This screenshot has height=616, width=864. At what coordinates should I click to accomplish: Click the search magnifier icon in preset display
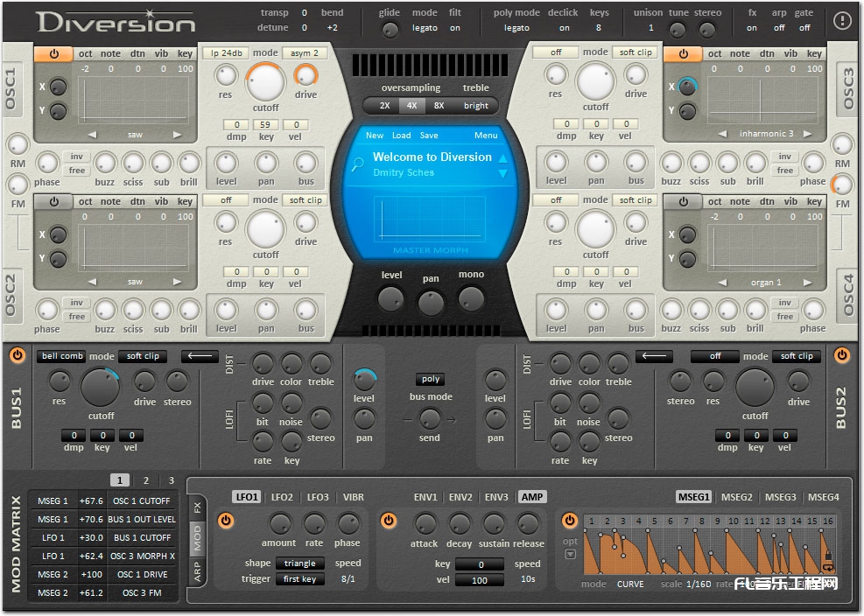[357, 164]
